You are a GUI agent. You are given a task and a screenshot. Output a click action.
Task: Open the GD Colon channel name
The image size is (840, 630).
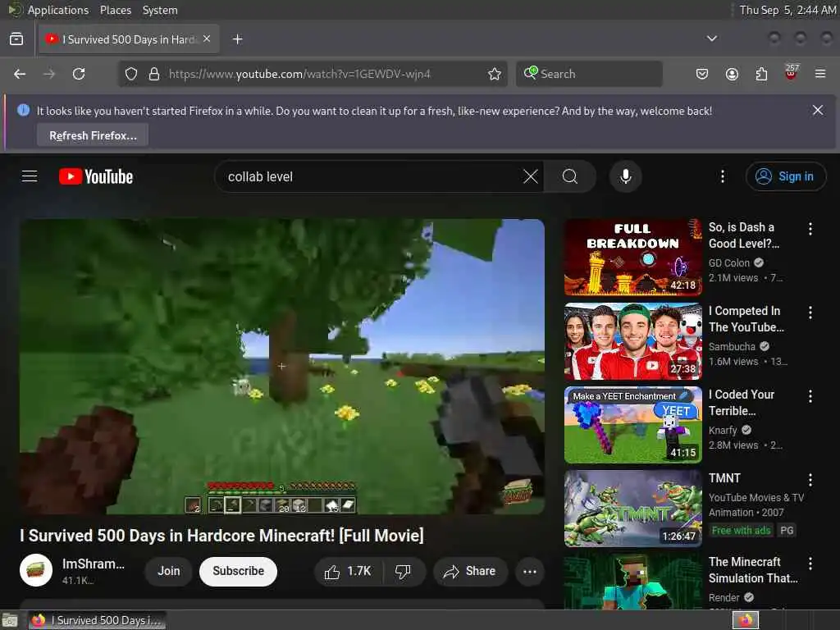(x=728, y=263)
